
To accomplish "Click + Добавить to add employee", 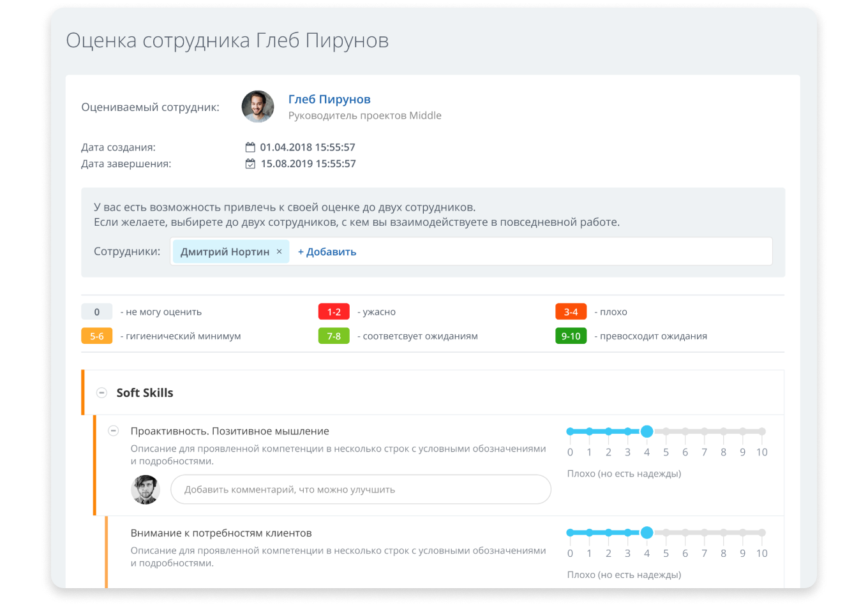I will click(x=327, y=251).
